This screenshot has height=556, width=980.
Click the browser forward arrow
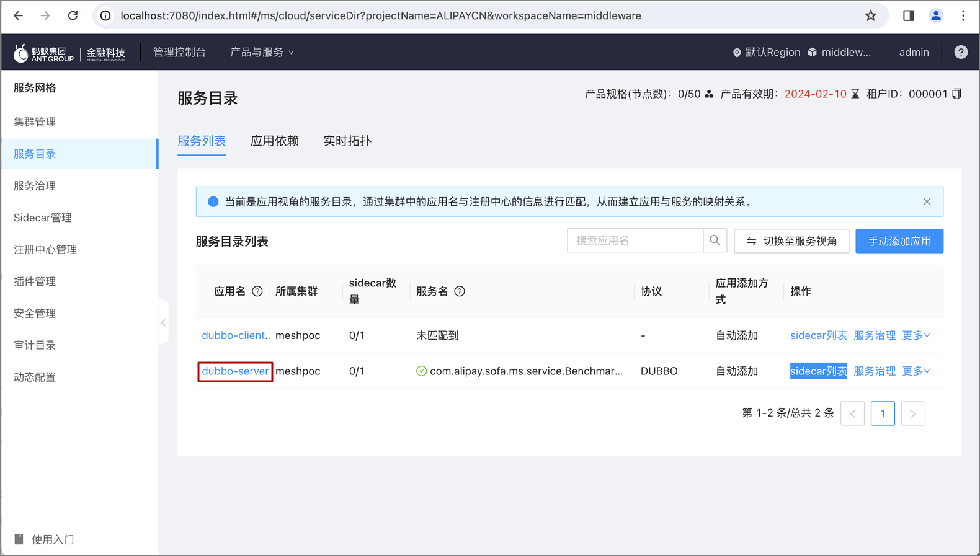tap(45, 15)
